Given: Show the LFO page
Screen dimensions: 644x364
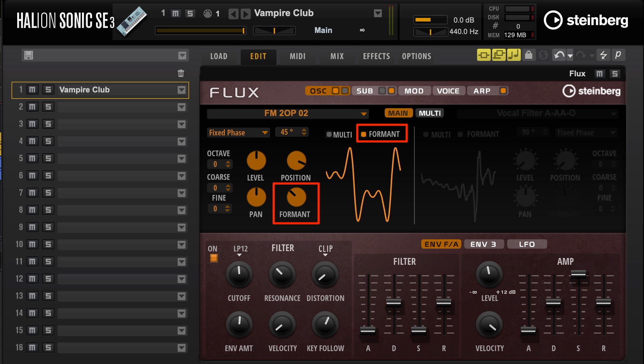Looking at the screenshot, I should (527, 244).
